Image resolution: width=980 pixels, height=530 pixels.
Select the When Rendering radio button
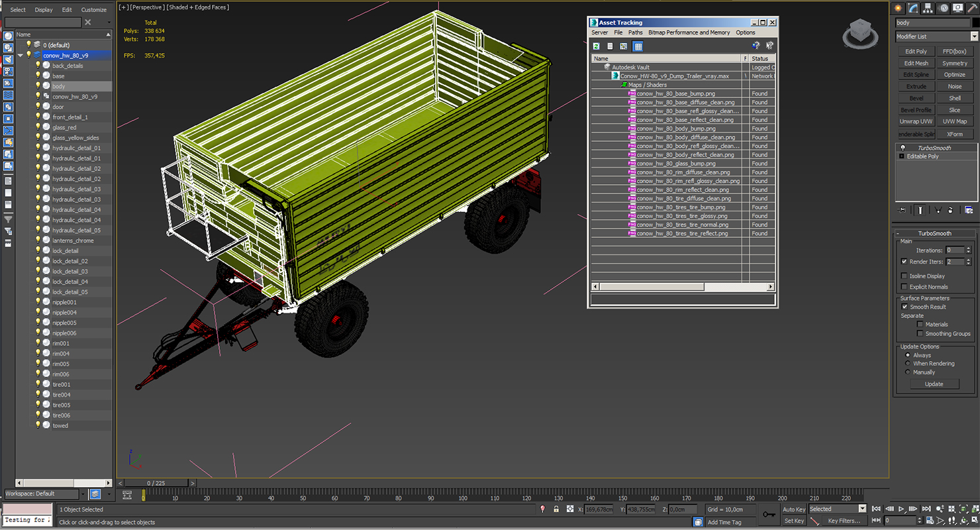click(908, 364)
